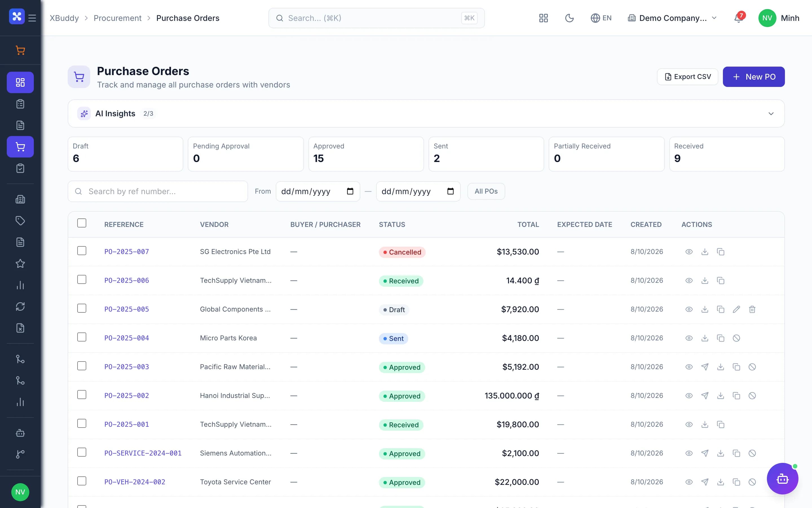Viewport: 812px width, 508px height.
Task: Open the From date calendar picker
Action: (x=350, y=191)
